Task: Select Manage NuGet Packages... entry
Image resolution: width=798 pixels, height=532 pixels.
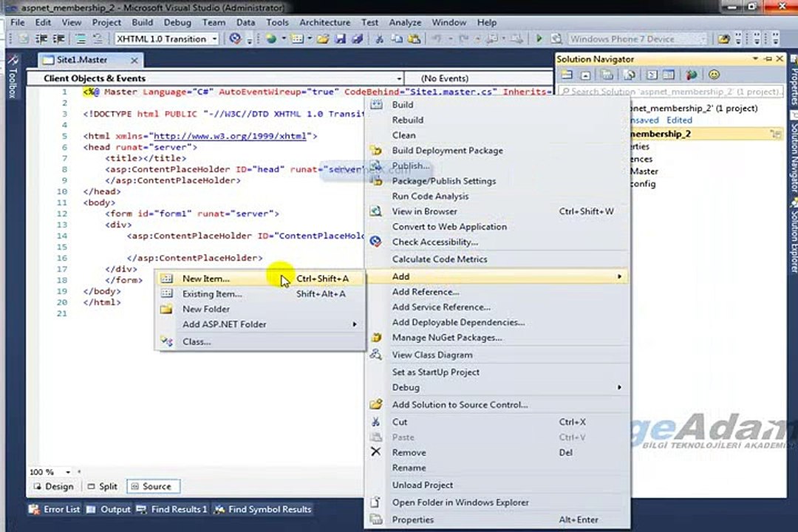Action: click(498, 338)
